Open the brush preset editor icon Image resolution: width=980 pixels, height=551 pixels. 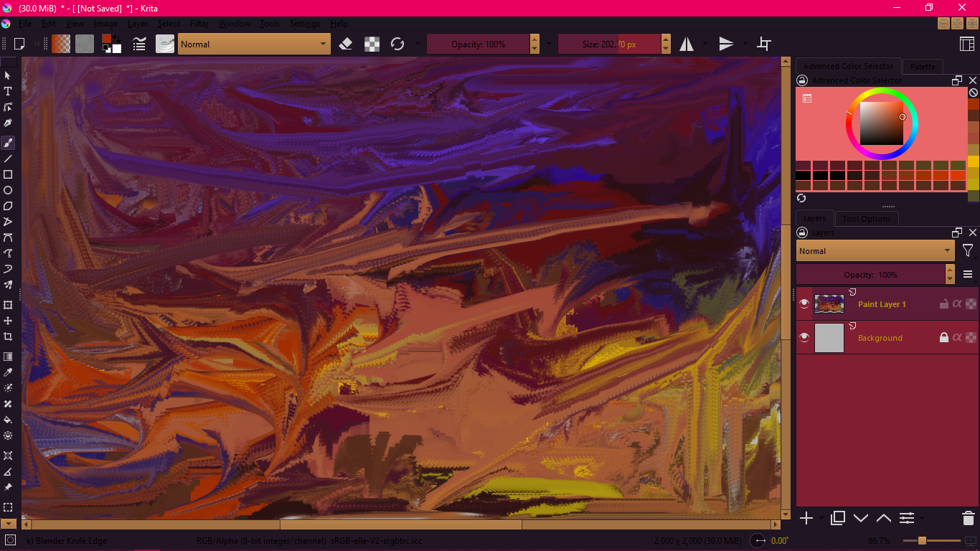pyautogui.click(x=165, y=44)
